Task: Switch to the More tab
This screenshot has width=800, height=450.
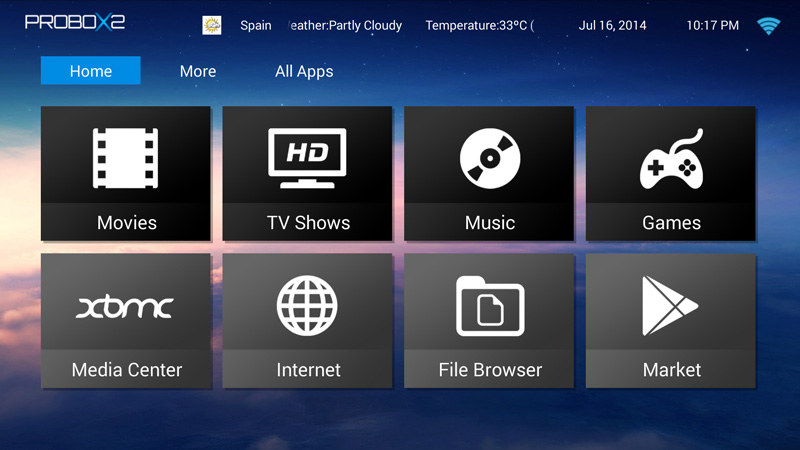Action: [x=198, y=71]
